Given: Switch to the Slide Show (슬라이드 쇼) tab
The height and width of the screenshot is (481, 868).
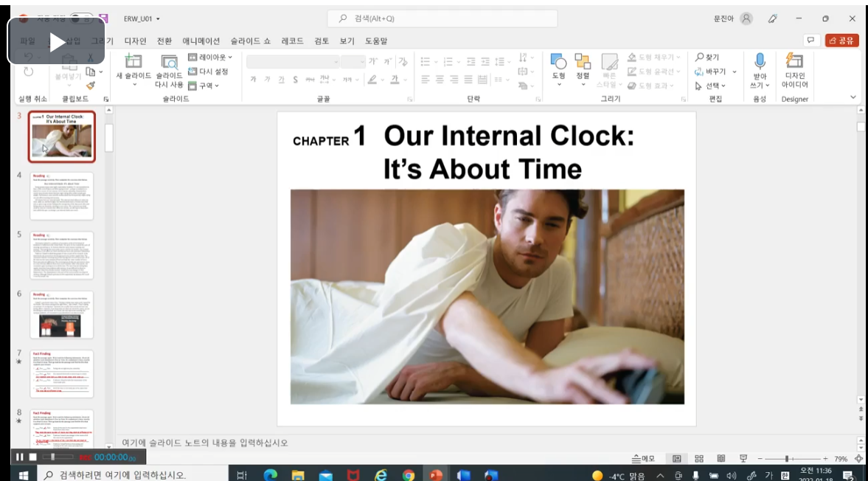Looking at the screenshot, I should [x=250, y=41].
